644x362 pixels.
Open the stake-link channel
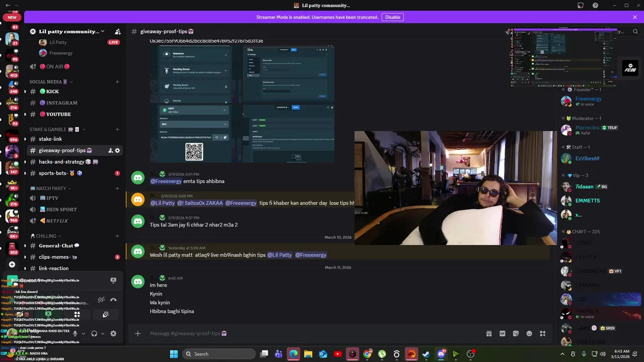point(75,139)
